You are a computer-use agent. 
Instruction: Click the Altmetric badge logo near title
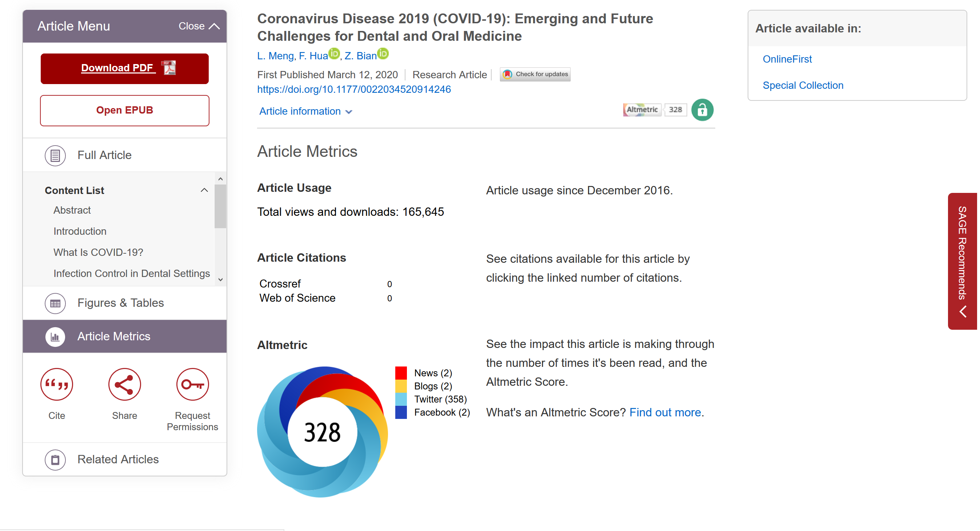[x=642, y=110]
